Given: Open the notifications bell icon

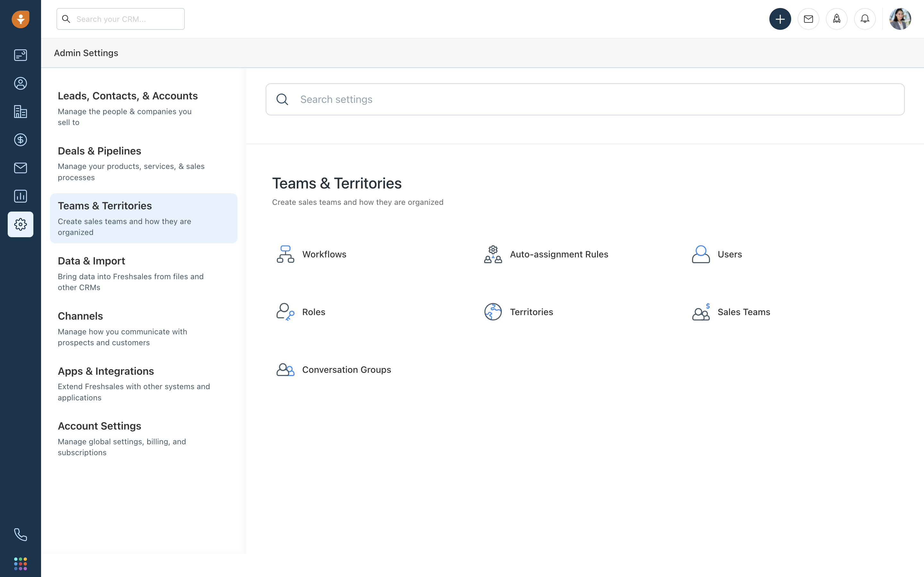Looking at the screenshot, I should (x=864, y=19).
